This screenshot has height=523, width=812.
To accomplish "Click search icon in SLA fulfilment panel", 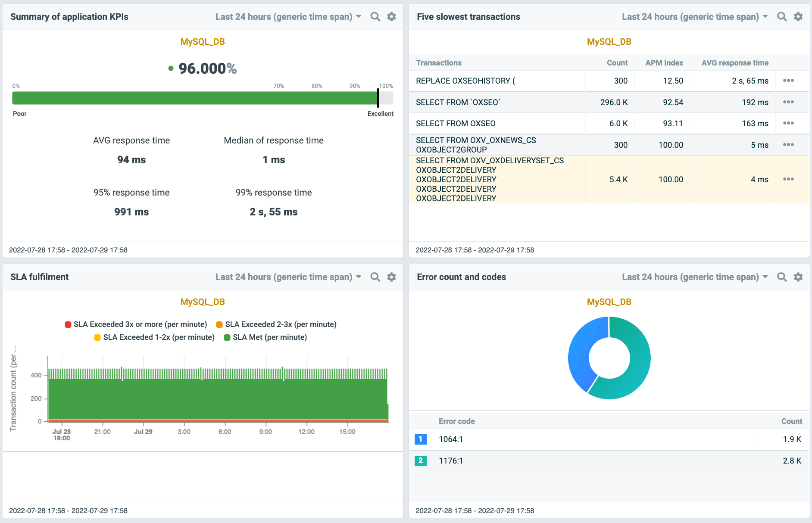I will 375,277.
